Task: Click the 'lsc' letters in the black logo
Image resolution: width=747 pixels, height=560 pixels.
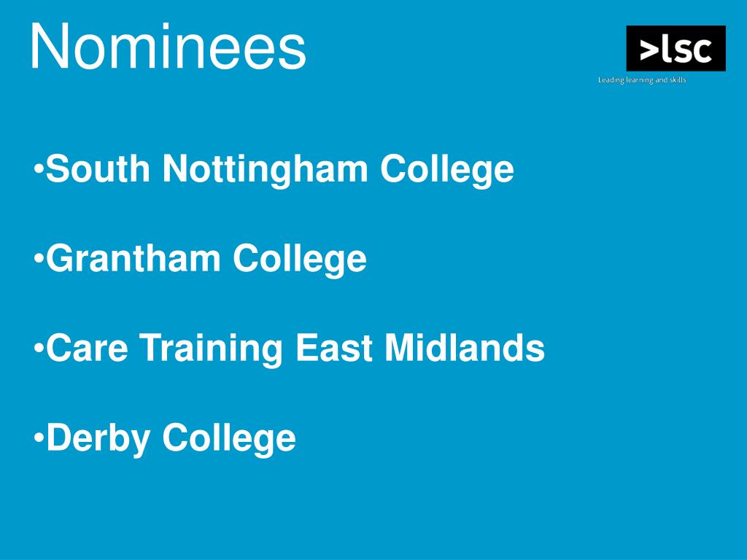Action: 686,48
